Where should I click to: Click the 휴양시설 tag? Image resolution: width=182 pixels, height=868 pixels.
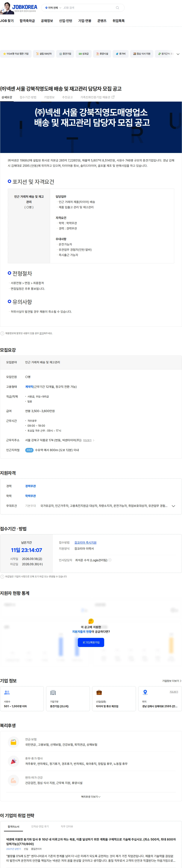tap(102, 54)
